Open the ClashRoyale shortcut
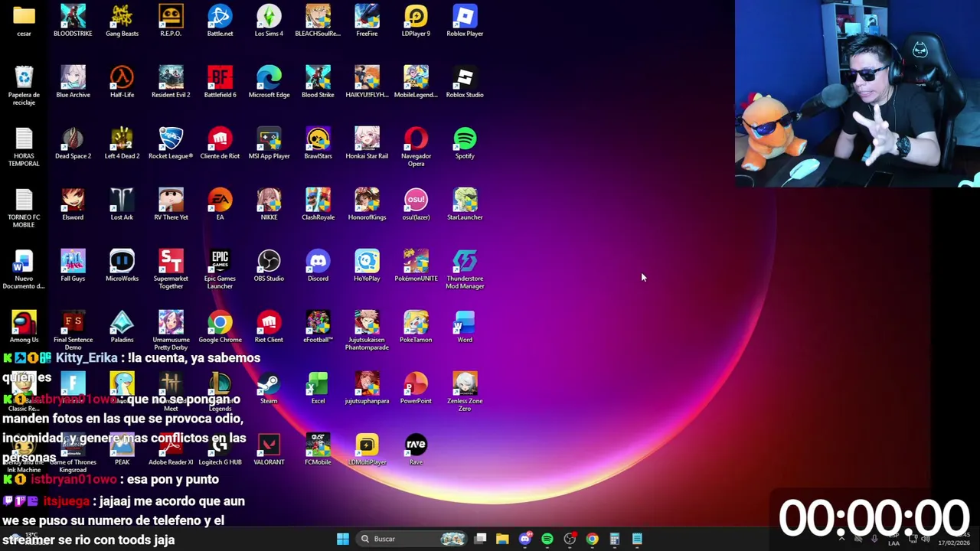Viewport: 980px width, 551px height. (318, 204)
